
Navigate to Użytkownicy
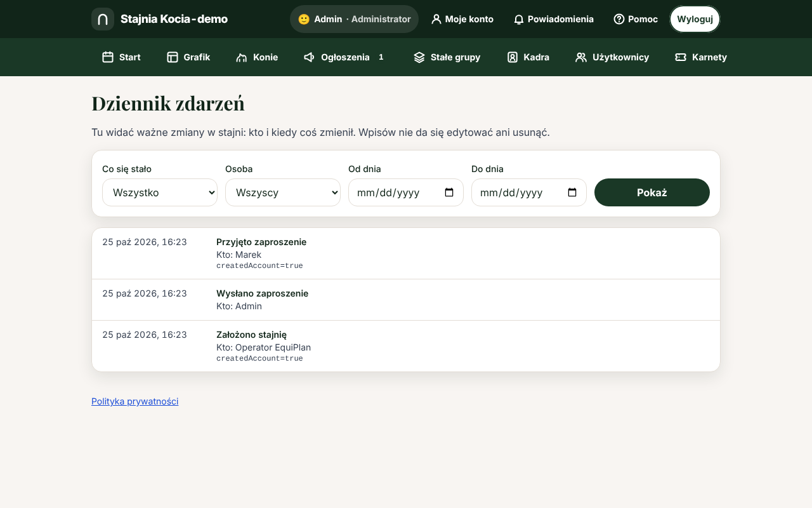pos(612,57)
